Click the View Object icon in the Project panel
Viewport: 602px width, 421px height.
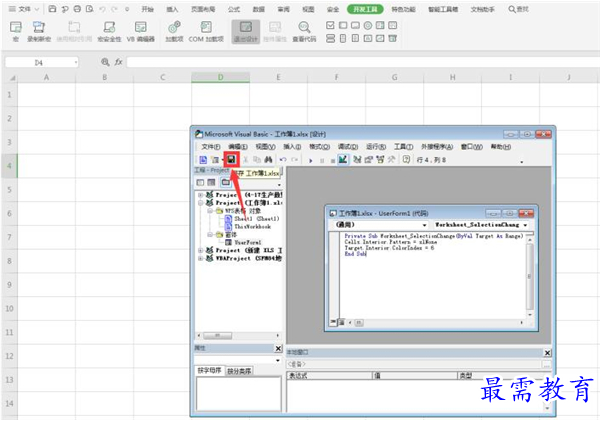click(x=212, y=182)
